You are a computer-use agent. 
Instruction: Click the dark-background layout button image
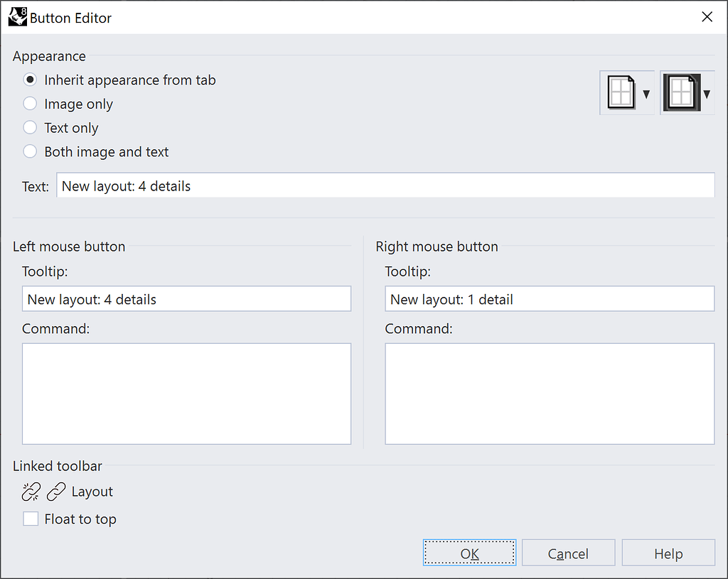coord(681,93)
